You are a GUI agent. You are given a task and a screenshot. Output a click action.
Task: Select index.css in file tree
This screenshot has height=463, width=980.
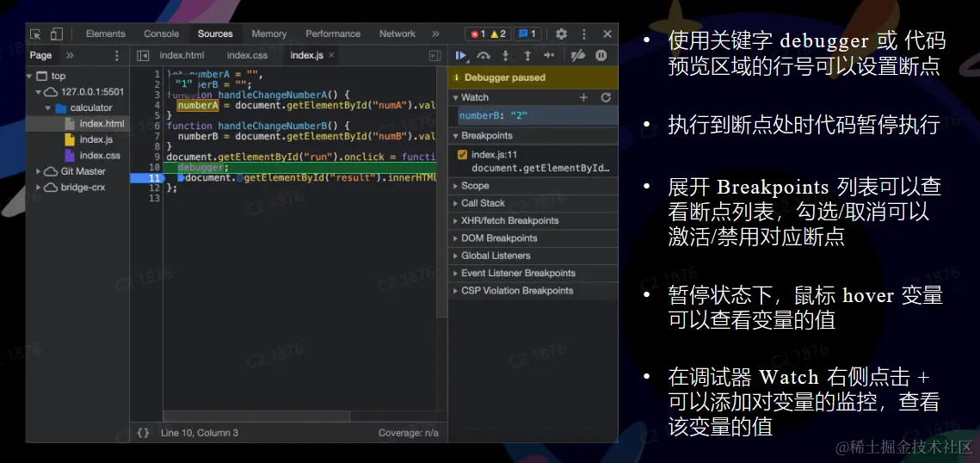tap(100, 155)
